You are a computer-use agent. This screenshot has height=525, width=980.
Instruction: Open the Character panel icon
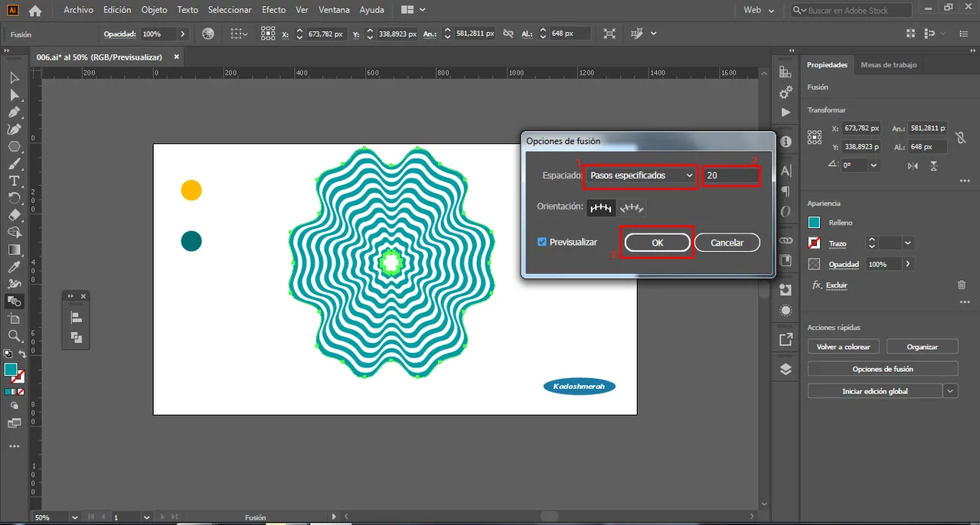[x=786, y=171]
